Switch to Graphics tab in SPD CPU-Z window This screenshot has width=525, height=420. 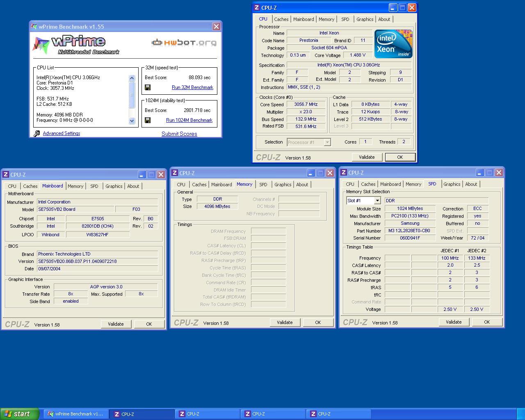[x=452, y=184]
